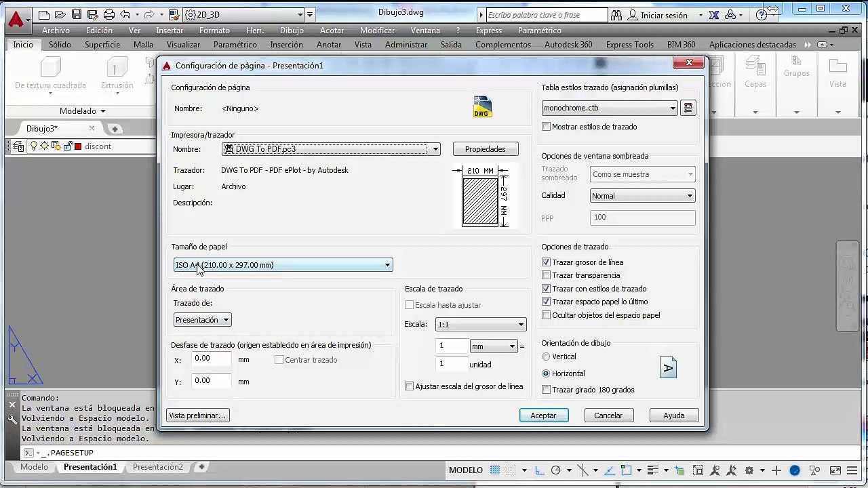
Task: Click the Help question mark icon
Action: [x=762, y=15]
